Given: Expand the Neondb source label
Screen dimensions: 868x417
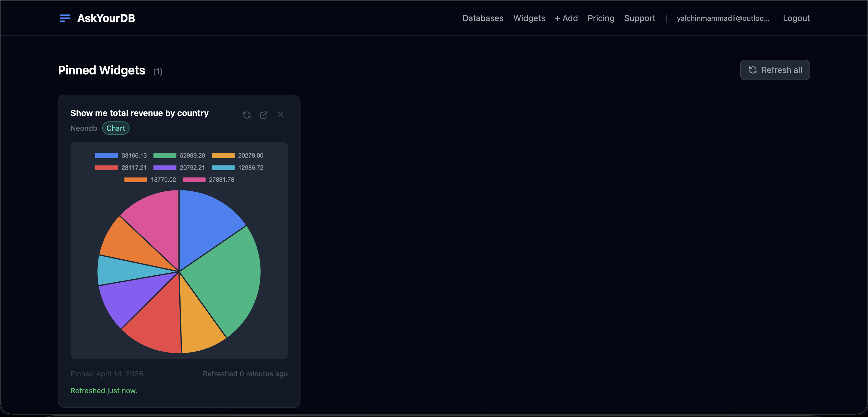Looking at the screenshot, I should (83, 128).
